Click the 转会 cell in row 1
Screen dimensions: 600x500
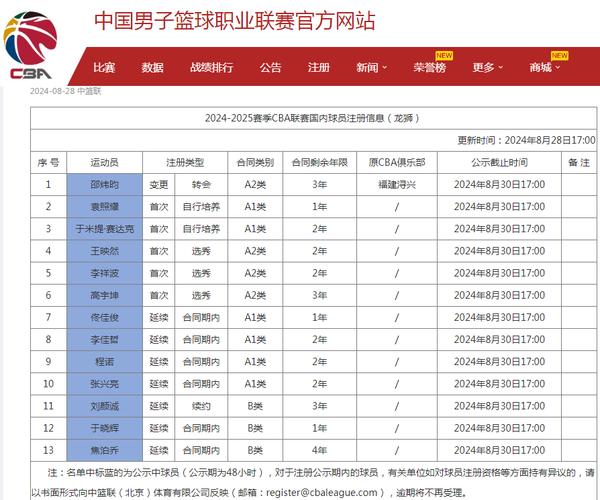point(201,185)
